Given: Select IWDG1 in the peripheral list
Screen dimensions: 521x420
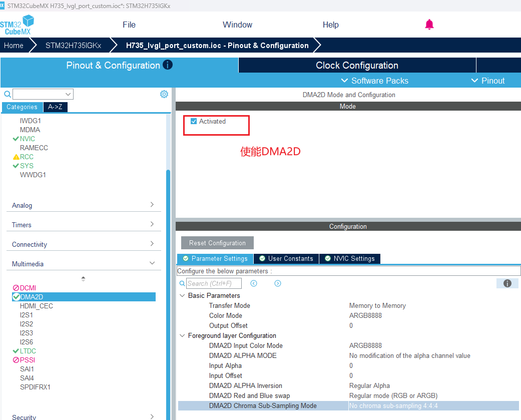Looking at the screenshot, I should tap(30, 121).
